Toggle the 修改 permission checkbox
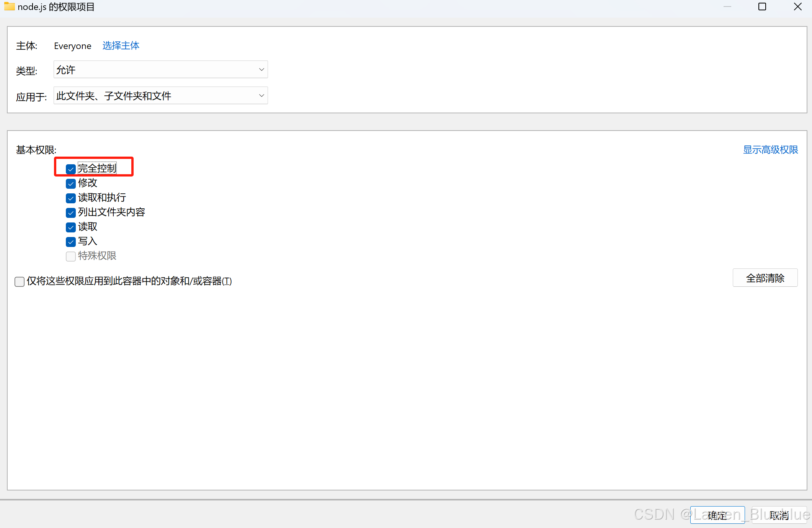This screenshot has width=812, height=528. [x=71, y=183]
